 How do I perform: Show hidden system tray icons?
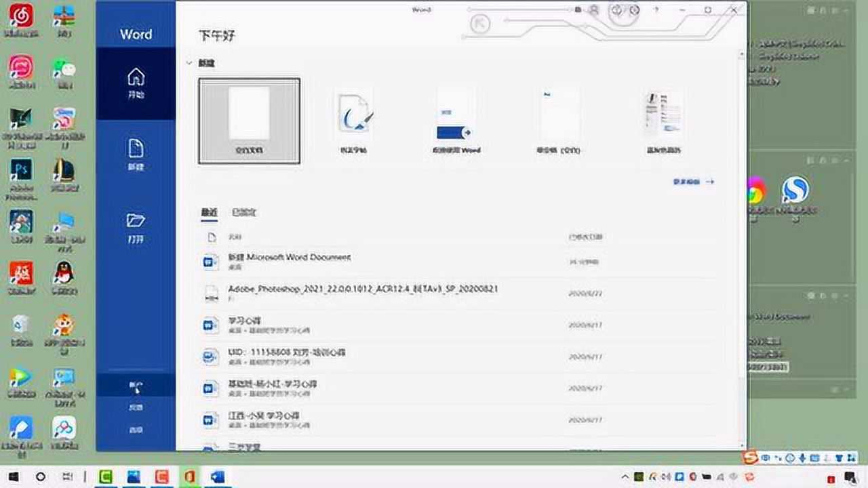click(x=625, y=478)
